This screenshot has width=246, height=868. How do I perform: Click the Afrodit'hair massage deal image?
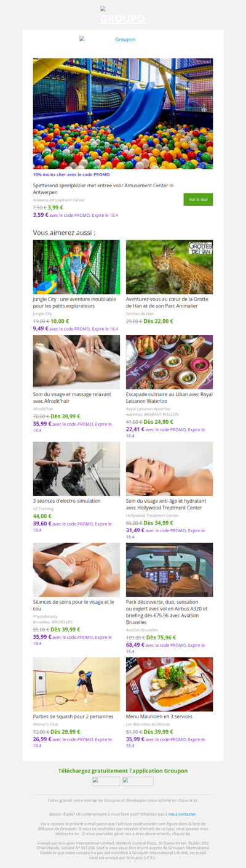point(76,362)
